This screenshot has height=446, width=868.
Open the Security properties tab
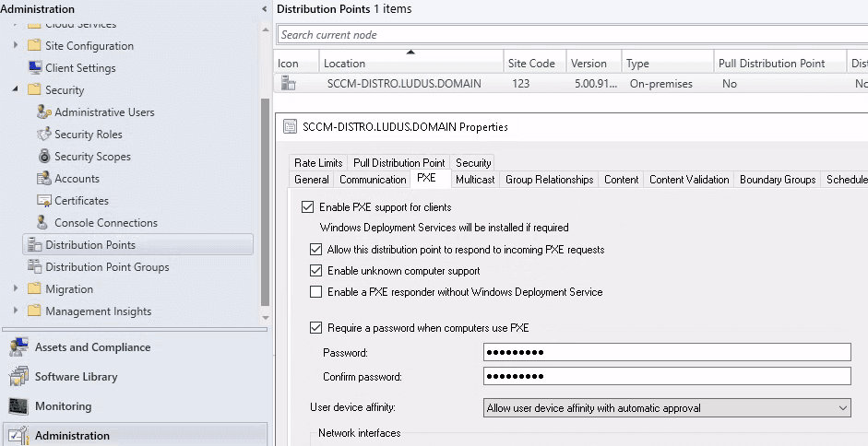[x=473, y=162]
